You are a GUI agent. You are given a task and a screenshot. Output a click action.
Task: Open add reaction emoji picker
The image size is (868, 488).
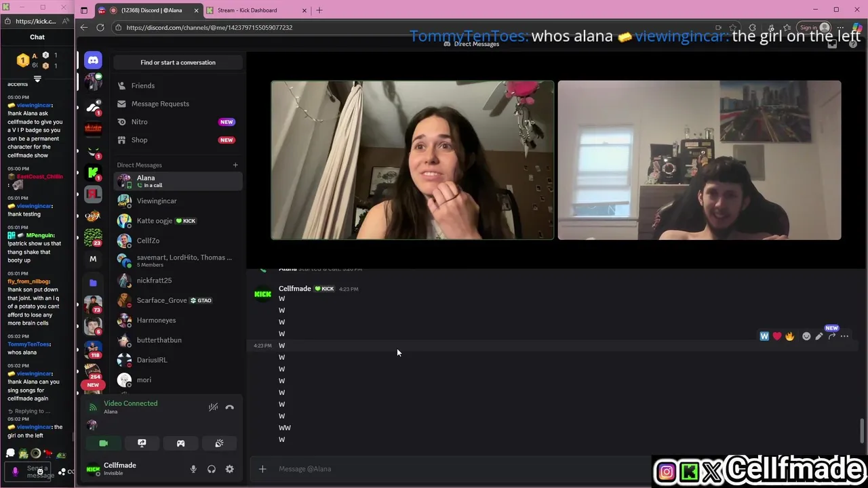click(x=806, y=336)
